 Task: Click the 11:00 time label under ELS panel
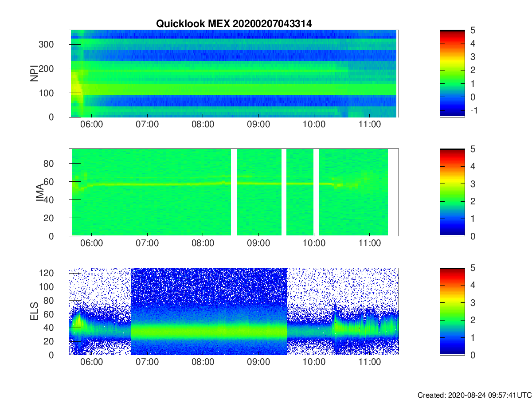369,362
